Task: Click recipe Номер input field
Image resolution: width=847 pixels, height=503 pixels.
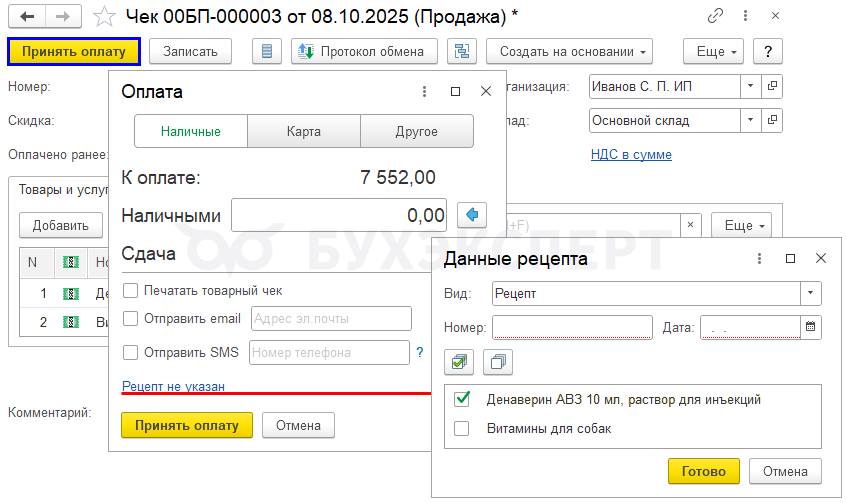Action: 572,327
